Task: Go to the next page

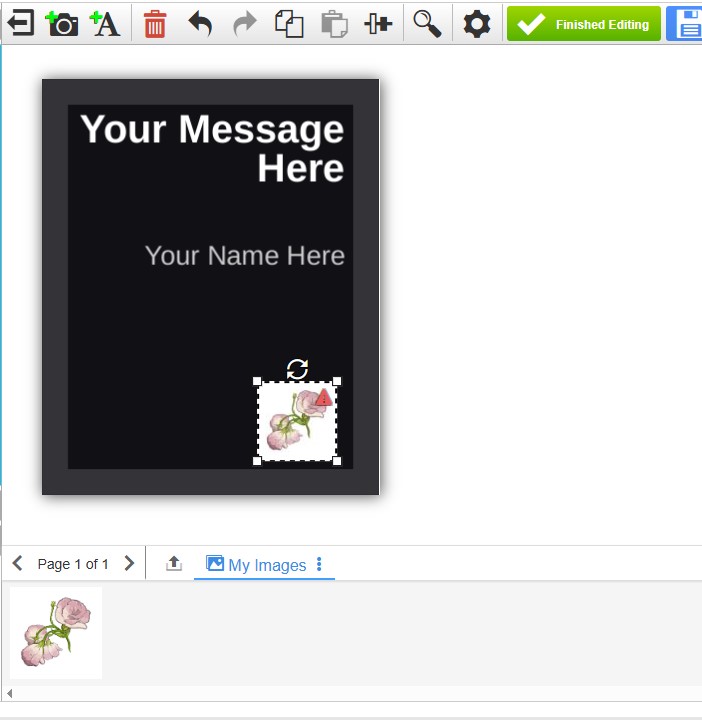Action: pos(129,563)
